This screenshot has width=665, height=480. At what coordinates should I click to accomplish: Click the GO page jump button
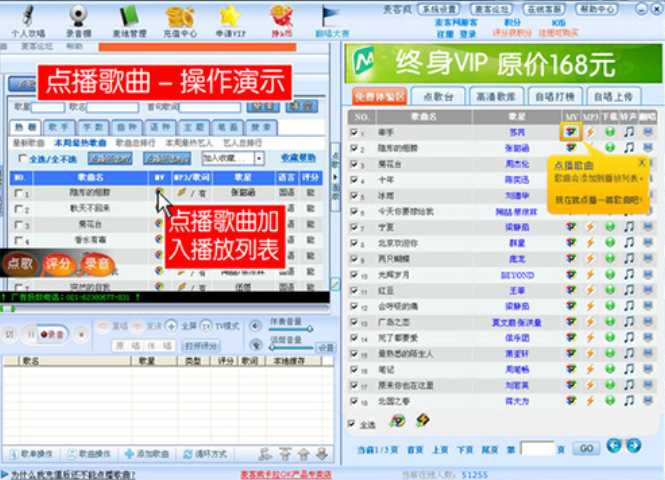(585, 448)
